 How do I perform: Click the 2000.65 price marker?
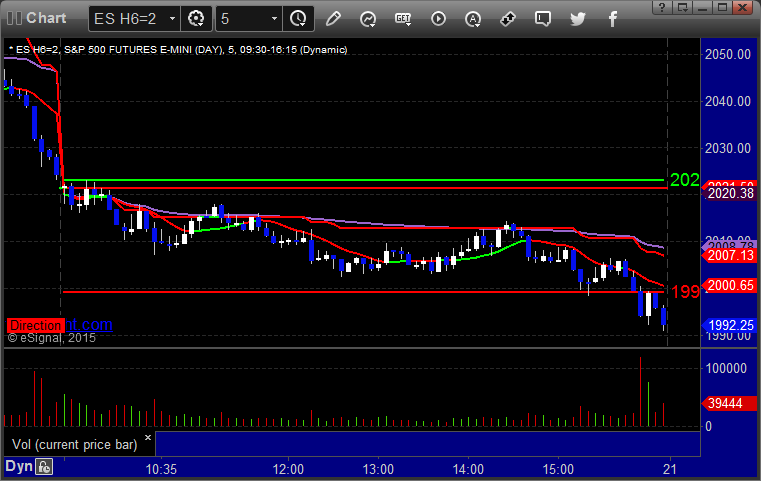point(730,285)
